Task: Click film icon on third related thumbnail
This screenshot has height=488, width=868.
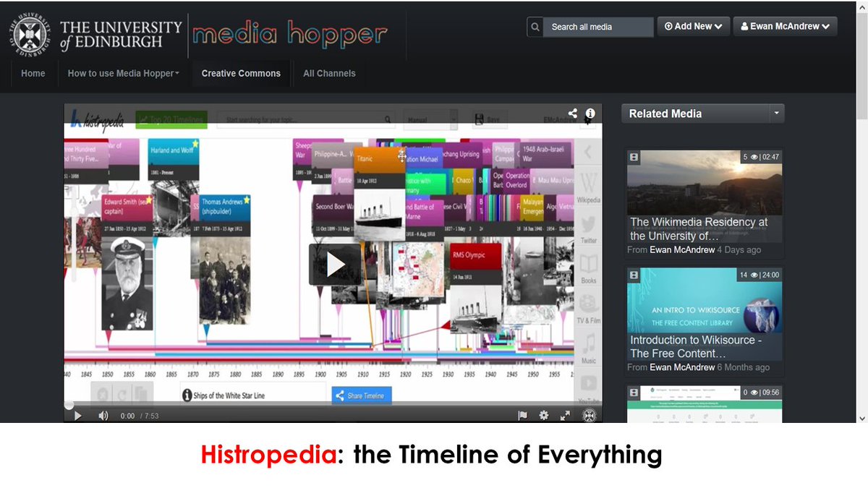Action: [x=634, y=393]
